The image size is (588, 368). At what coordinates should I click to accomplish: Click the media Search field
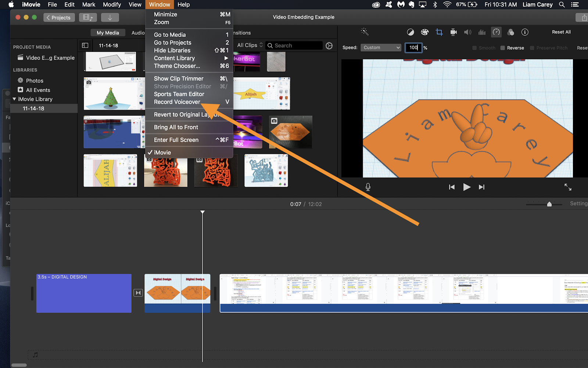click(294, 46)
